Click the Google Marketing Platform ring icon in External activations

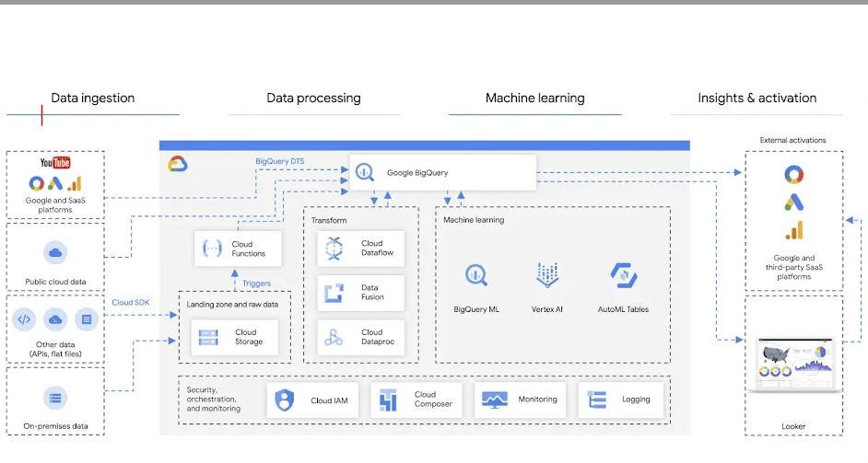point(793,174)
